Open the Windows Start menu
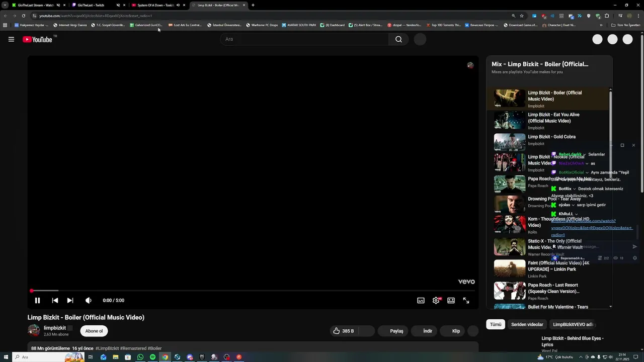The width and height of the screenshot is (644, 362). click(x=6, y=357)
